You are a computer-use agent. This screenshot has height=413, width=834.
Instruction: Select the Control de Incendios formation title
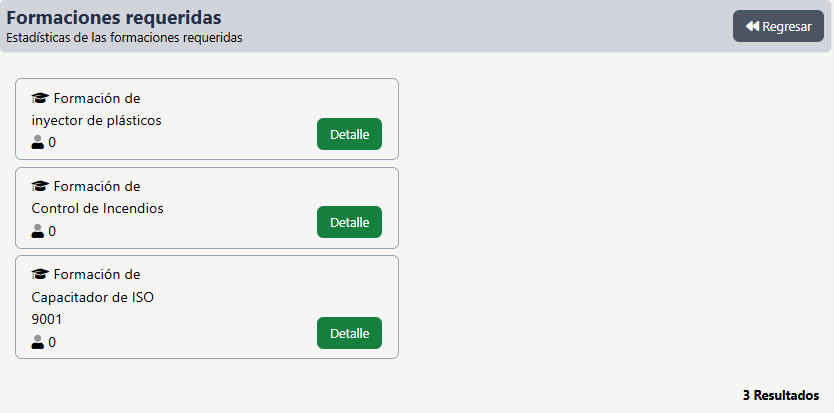pos(97,208)
